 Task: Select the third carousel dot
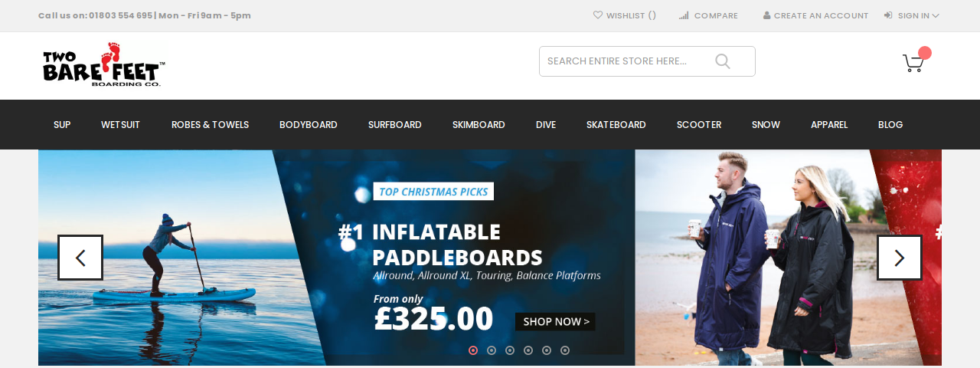(510, 350)
